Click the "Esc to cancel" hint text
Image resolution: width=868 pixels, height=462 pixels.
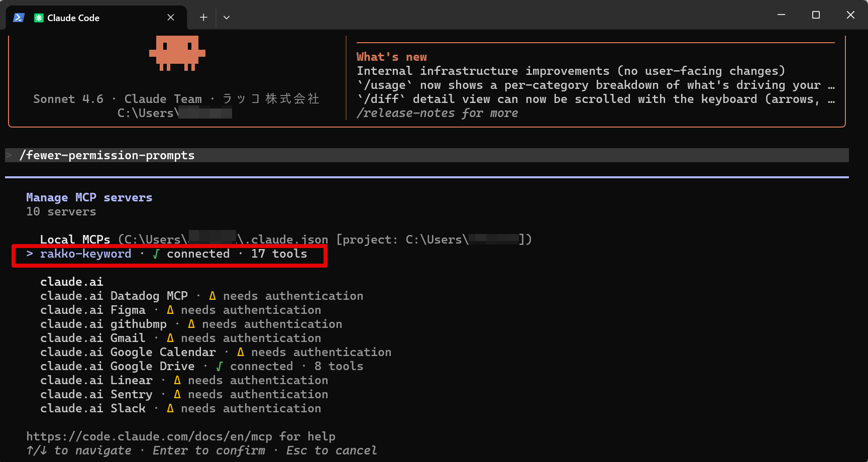pos(331,450)
